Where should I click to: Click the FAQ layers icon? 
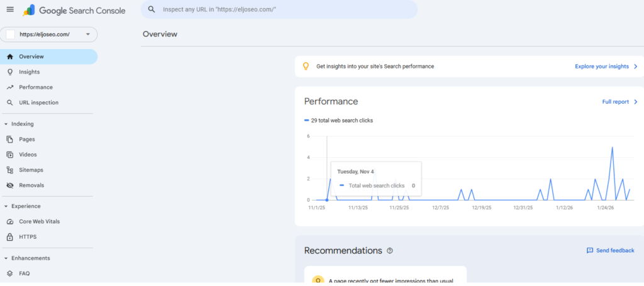pos(10,273)
